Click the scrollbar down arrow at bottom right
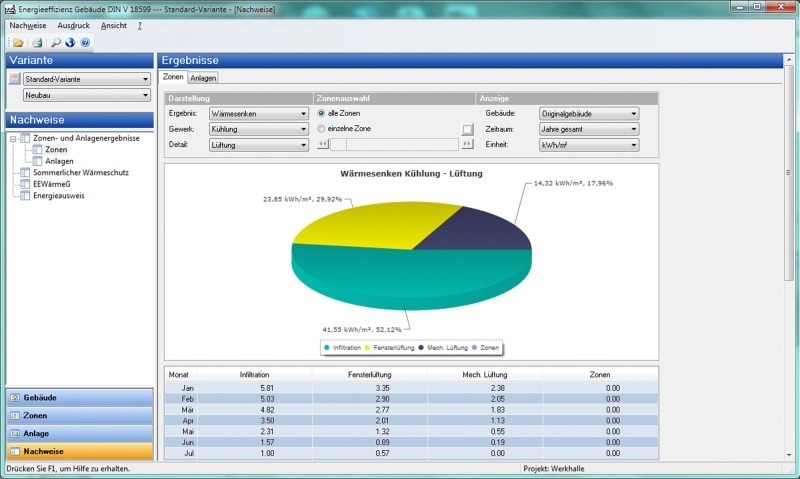Screen dimensions: 800x479 point(789,455)
